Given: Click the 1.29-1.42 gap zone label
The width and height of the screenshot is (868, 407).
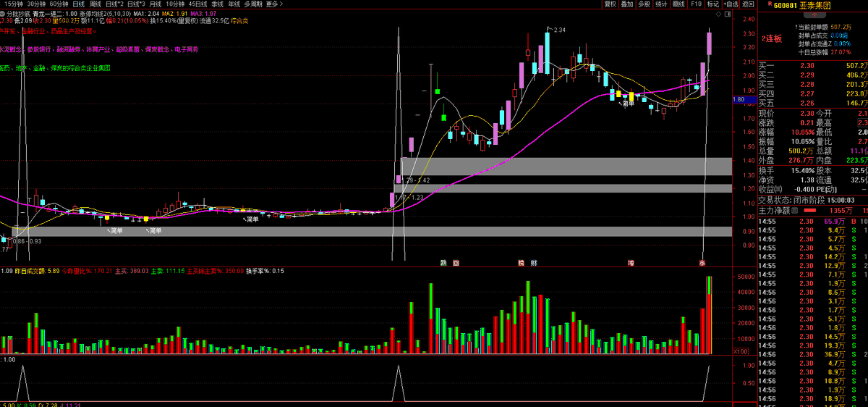Looking at the screenshot, I should 417,180.
